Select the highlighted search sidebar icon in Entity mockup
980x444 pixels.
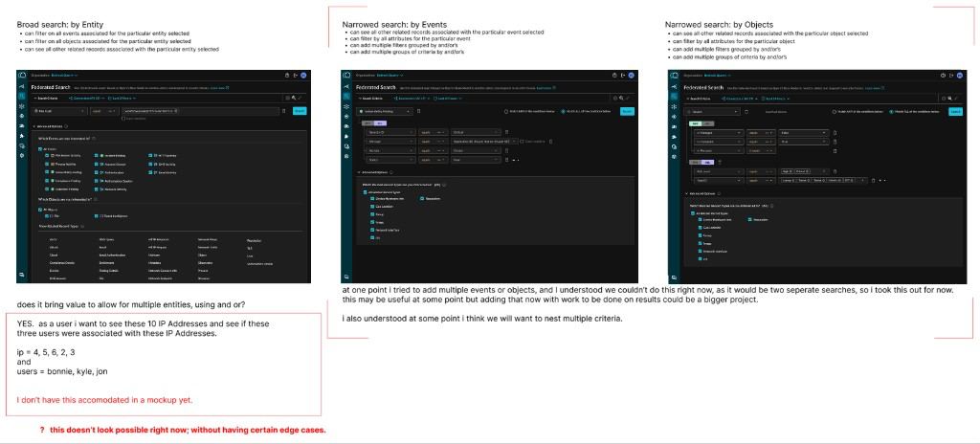click(22, 97)
